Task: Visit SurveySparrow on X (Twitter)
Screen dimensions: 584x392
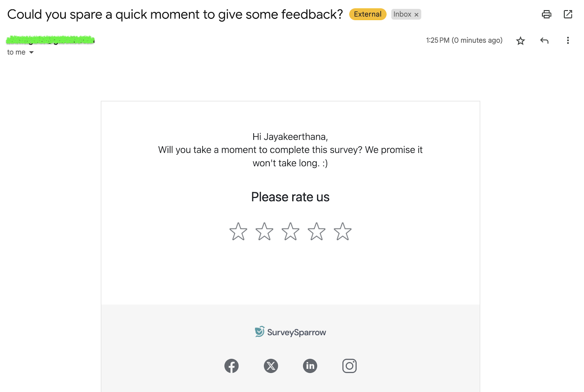Action: [271, 366]
